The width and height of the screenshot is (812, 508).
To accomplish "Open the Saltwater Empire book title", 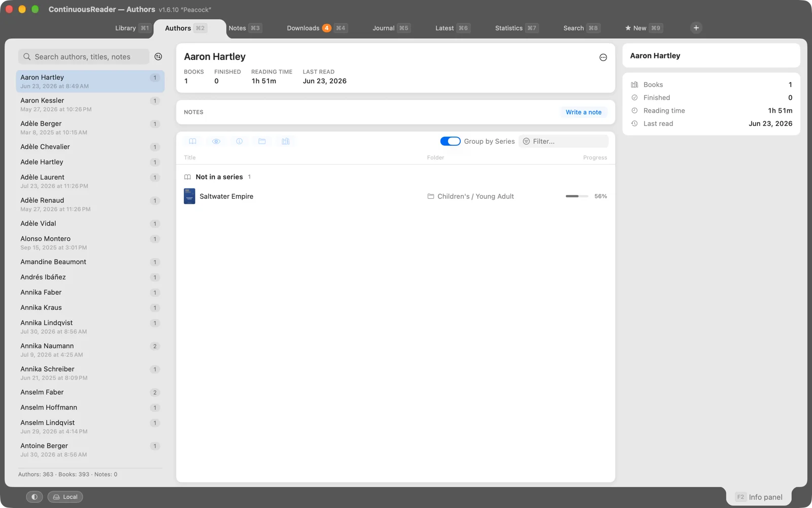I will (x=226, y=197).
